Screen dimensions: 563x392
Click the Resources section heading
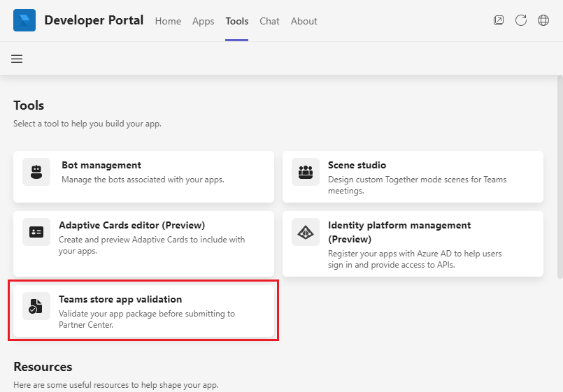pyautogui.click(x=43, y=367)
